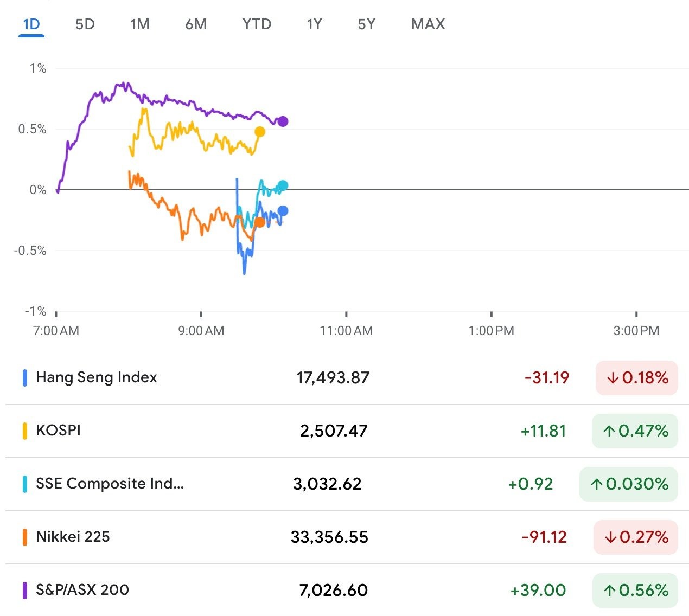This screenshot has width=689, height=616.
Task: Click the 1:00 PM axis label
Action: tap(491, 331)
